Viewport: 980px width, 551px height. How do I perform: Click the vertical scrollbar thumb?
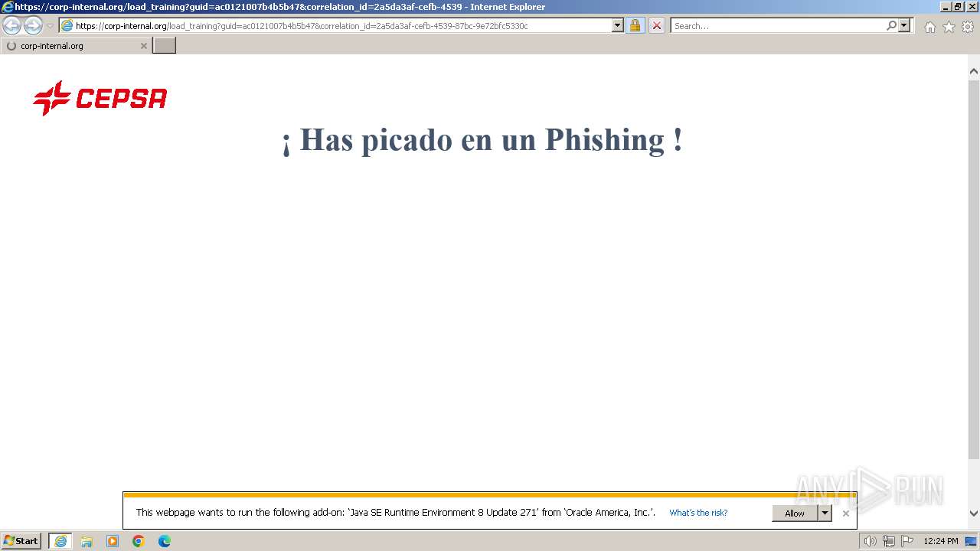click(x=974, y=269)
